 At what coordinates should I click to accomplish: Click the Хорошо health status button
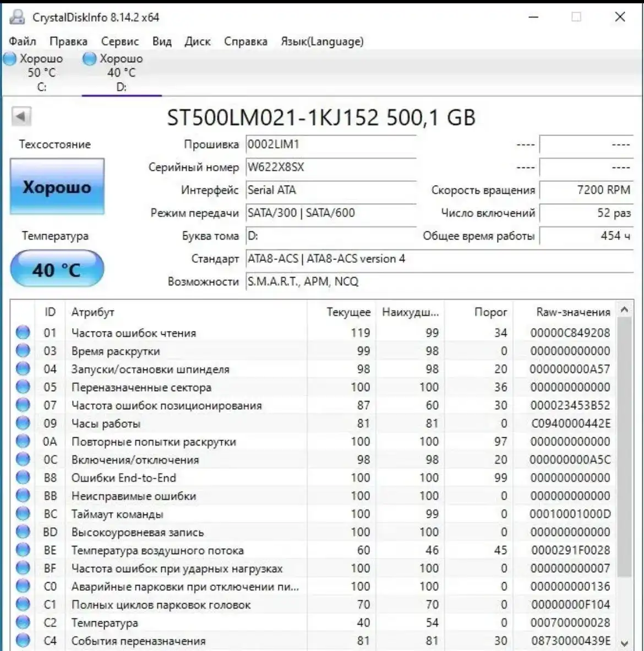click(x=57, y=187)
